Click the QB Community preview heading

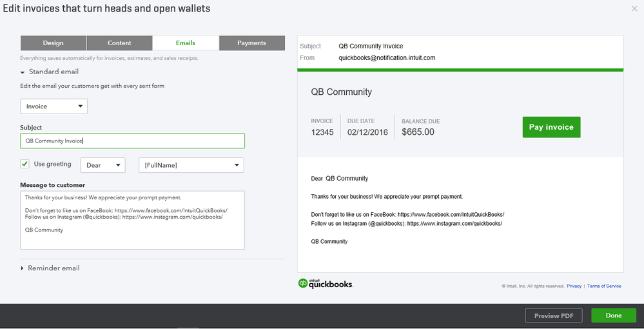(341, 92)
